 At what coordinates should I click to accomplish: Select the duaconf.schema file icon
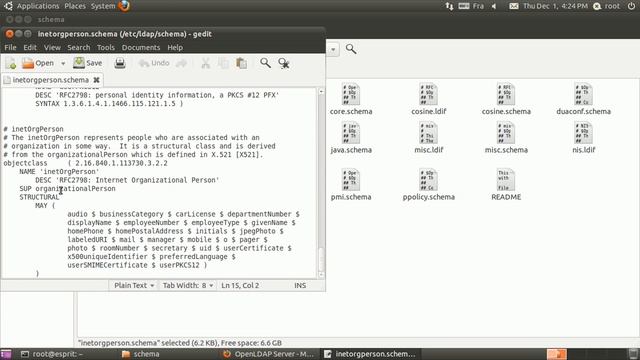[x=583, y=94]
